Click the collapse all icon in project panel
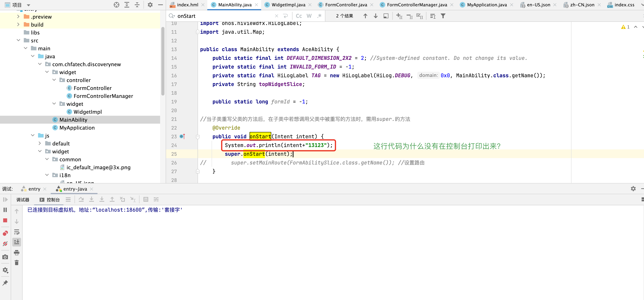The height and width of the screenshot is (300, 644). pos(137,5)
